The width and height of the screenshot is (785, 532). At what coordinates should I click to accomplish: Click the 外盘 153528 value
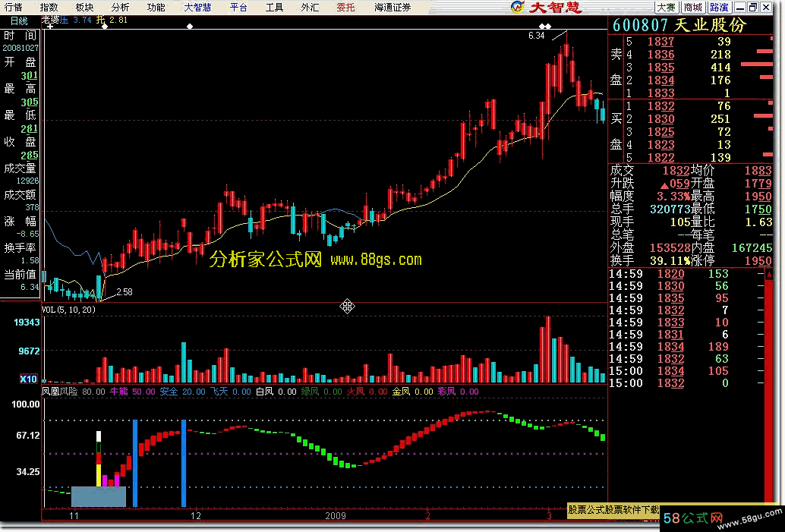pos(670,247)
